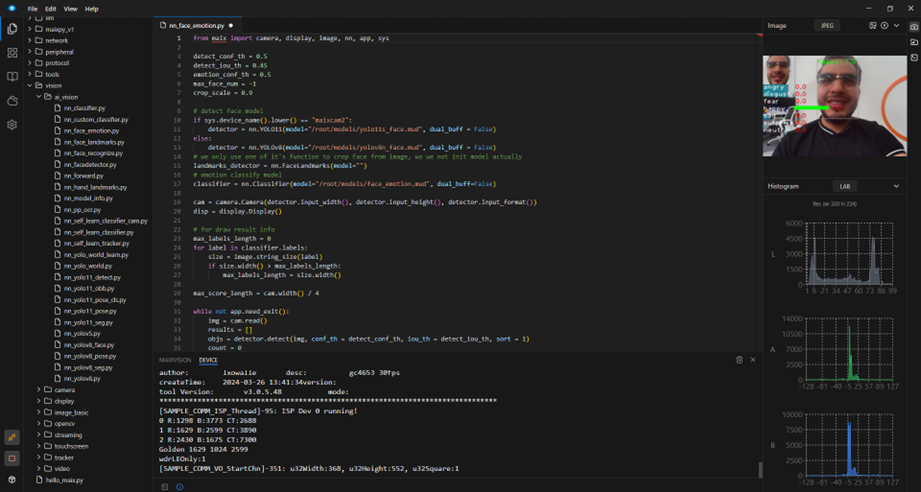921x492 pixels.
Task: Expand the video folder
Action: click(x=39, y=469)
